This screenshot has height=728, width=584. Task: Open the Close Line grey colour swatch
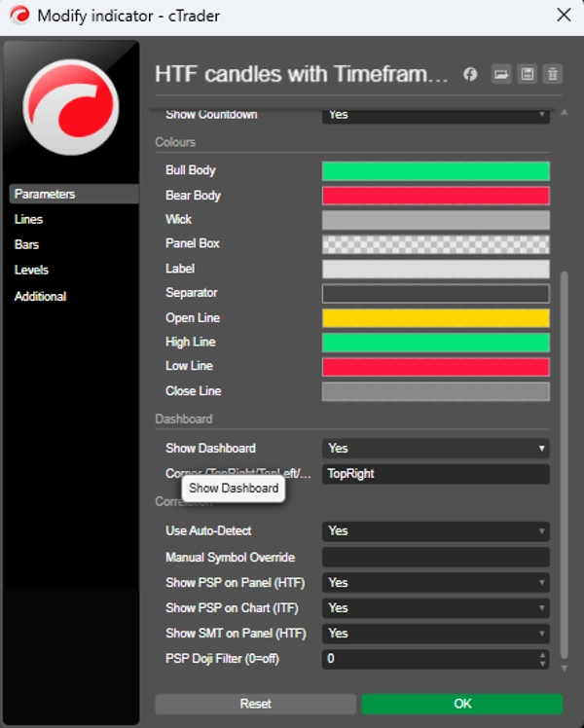pyautogui.click(x=435, y=391)
